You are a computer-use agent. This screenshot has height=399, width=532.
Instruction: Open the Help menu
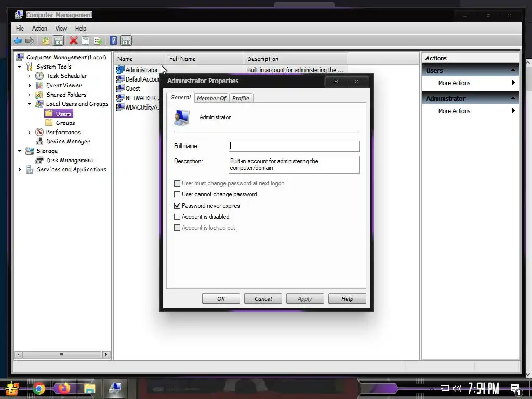coord(81,29)
